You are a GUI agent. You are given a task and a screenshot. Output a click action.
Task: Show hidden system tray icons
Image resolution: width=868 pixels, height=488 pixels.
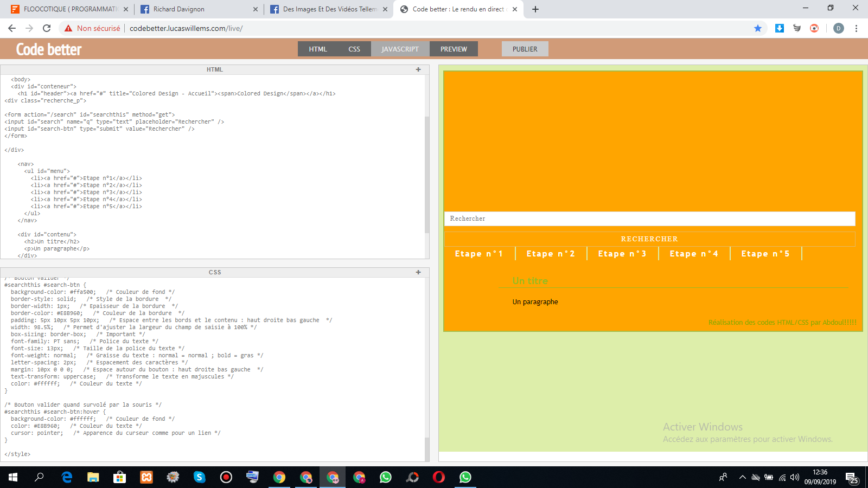pos(742,477)
